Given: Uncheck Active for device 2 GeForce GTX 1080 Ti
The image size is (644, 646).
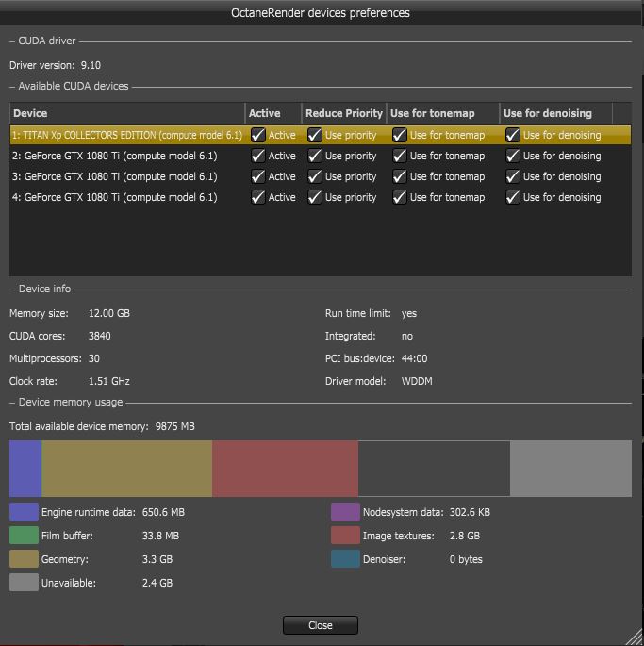Looking at the screenshot, I should tap(258, 156).
